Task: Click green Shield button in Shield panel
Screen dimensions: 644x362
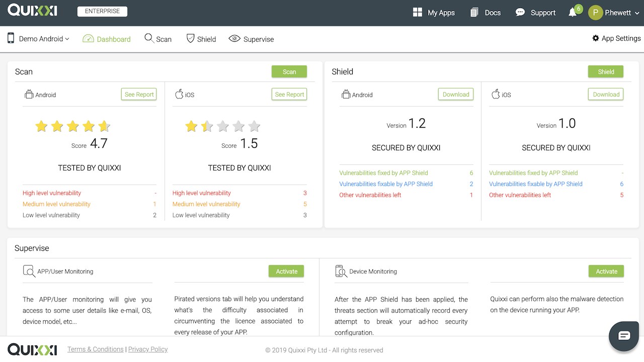Action: [606, 71]
